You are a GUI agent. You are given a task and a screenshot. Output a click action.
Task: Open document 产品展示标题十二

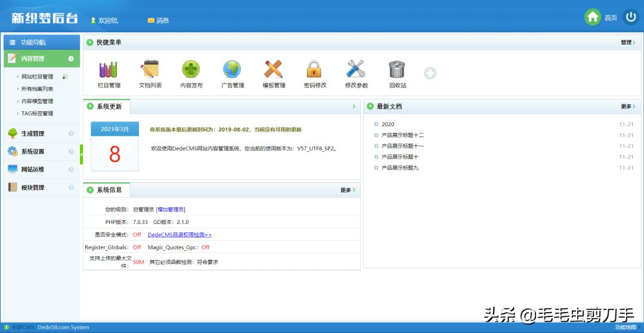402,135
